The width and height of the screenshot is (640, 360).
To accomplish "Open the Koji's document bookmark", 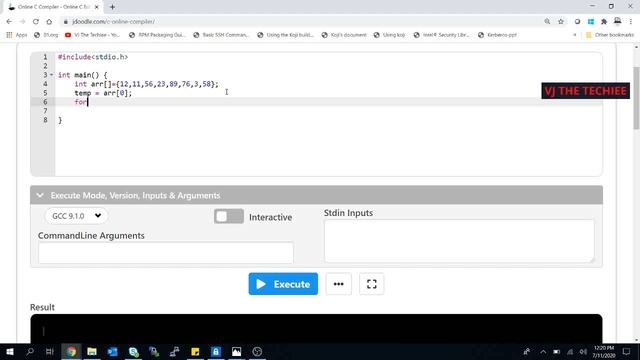I will click(x=344, y=35).
